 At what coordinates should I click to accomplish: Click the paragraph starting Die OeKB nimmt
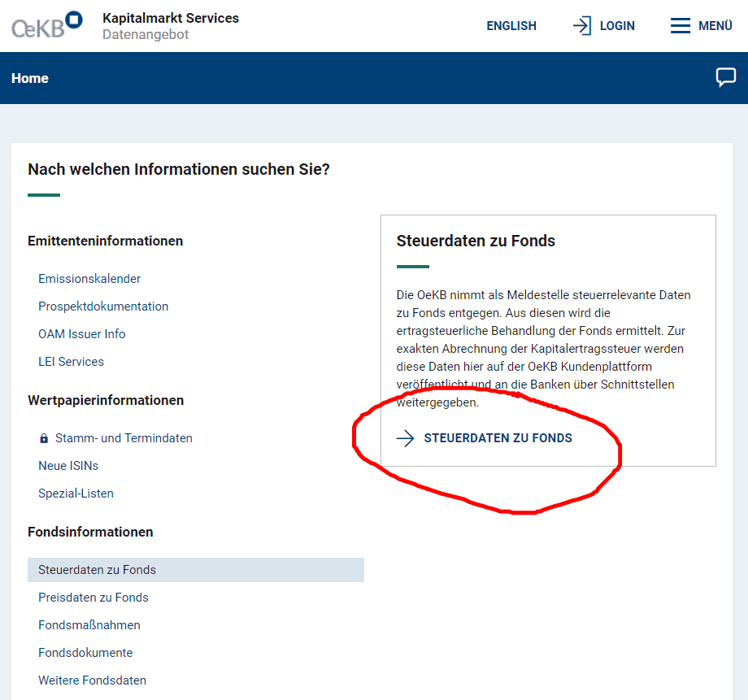[x=543, y=348]
